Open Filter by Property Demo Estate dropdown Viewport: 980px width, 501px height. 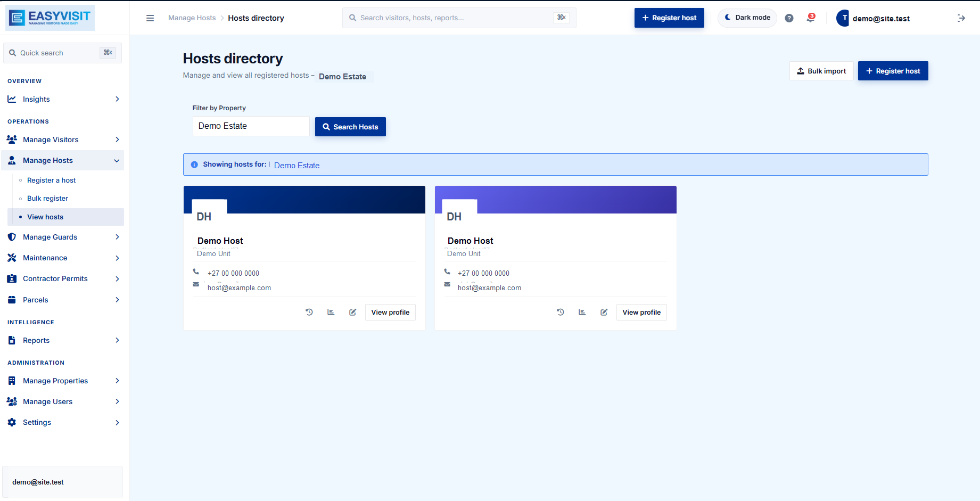click(251, 126)
